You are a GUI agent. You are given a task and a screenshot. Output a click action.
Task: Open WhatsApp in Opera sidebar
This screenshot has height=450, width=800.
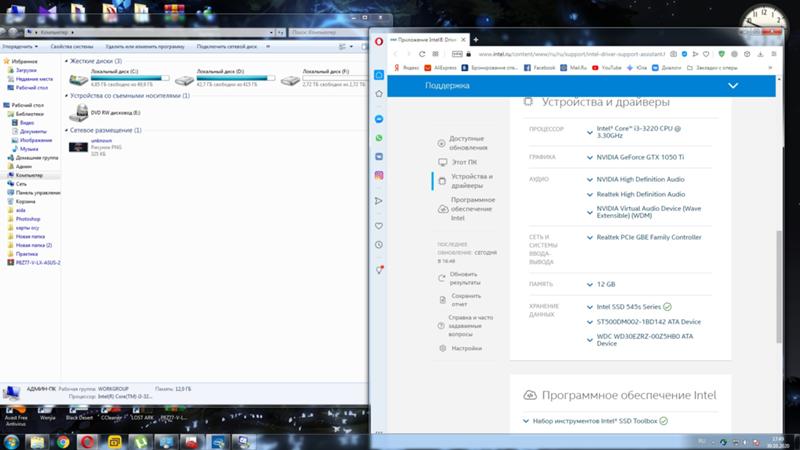[x=379, y=138]
